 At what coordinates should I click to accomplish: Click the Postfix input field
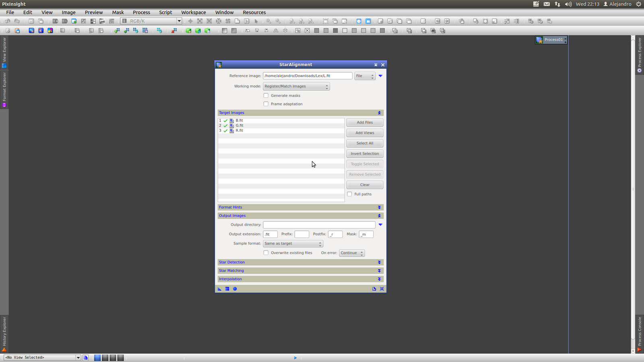pyautogui.click(x=335, y=234)
